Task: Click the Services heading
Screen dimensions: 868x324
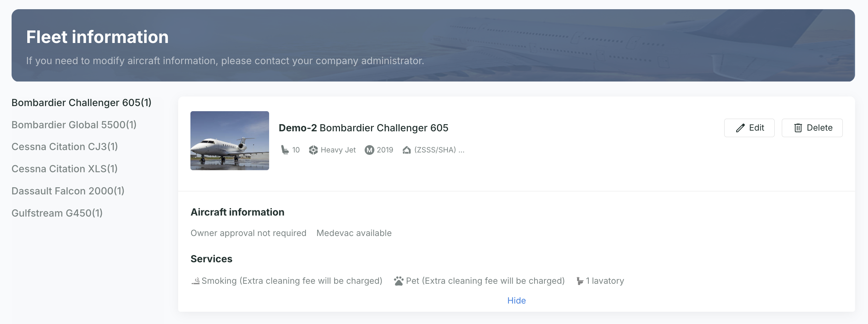Action: click(211, 259)
